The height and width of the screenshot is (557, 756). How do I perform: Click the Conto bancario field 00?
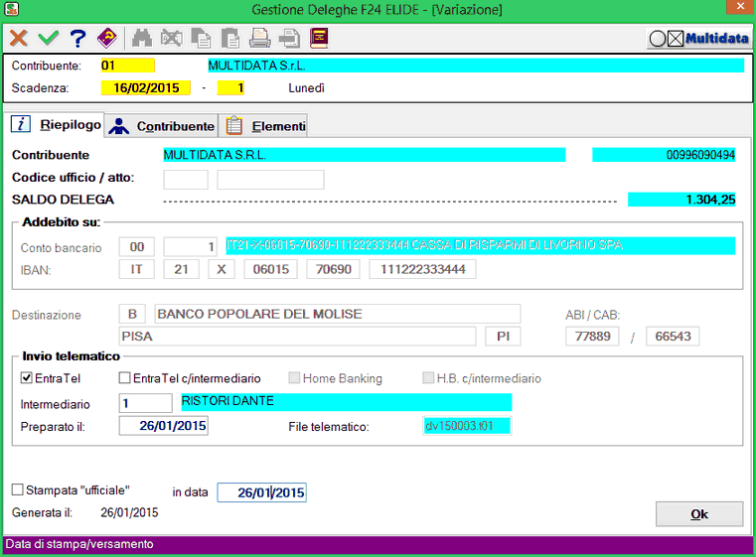click(x=137, y=246)
